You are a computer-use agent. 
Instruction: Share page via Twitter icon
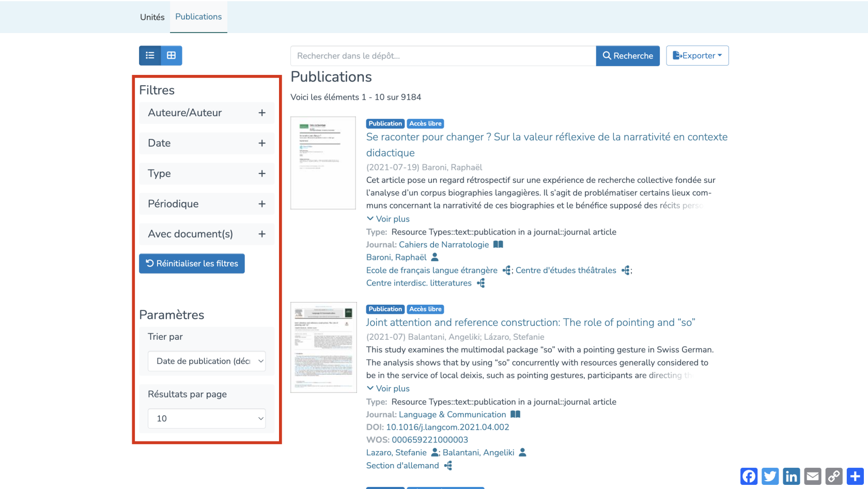770,476
